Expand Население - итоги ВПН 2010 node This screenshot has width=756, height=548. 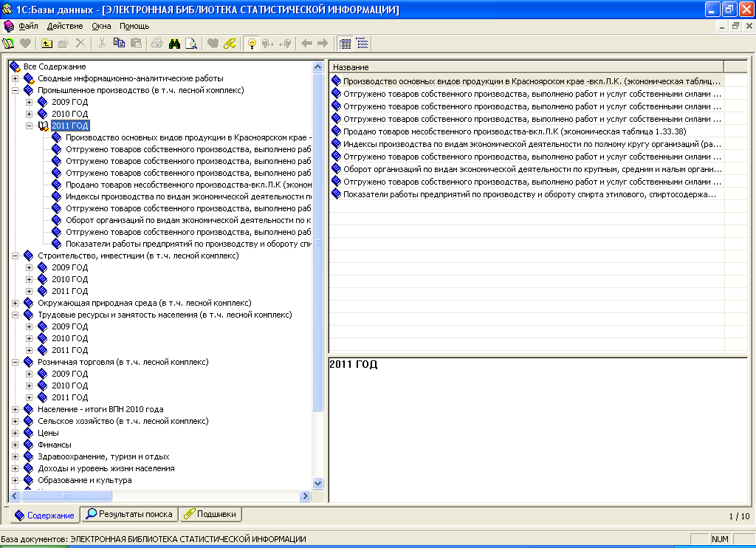pyautogui.click(x=15, y=409)
